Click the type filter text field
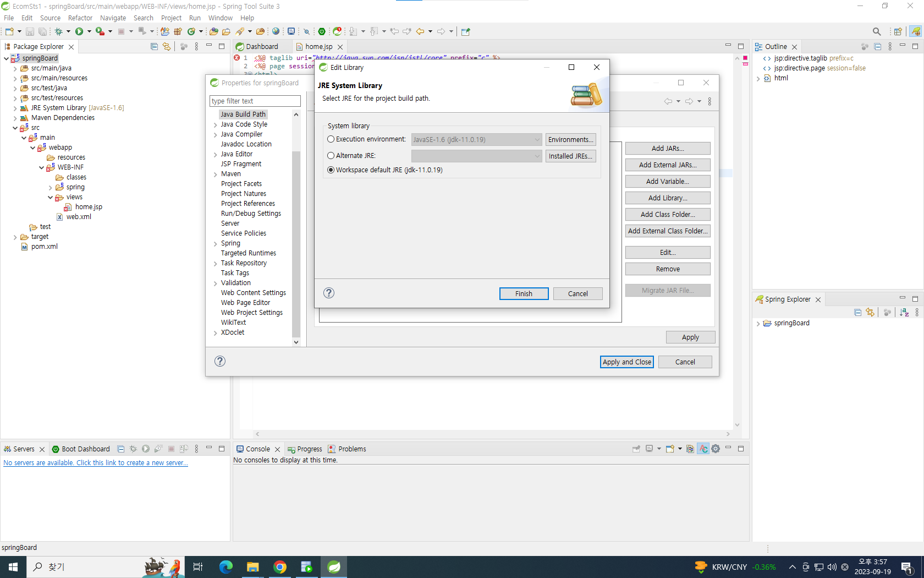924x578 pixels. tap(255, 101)
